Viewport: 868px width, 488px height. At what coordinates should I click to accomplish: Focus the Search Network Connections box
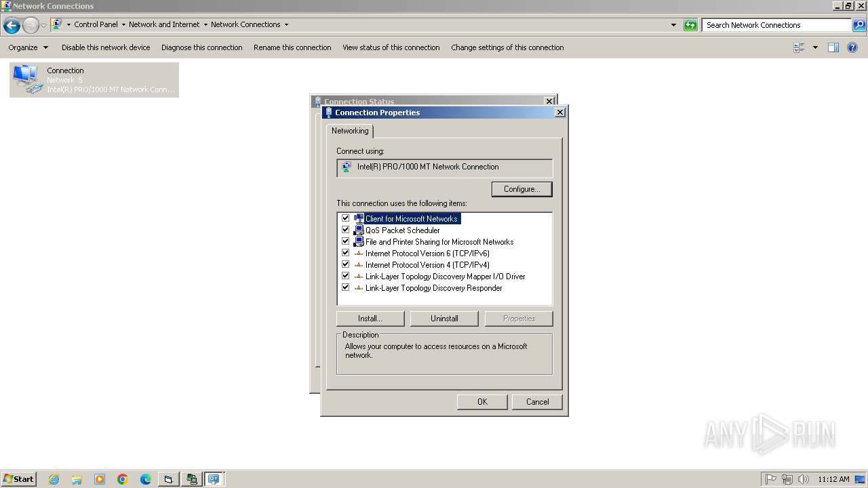(x=776, y=25)
